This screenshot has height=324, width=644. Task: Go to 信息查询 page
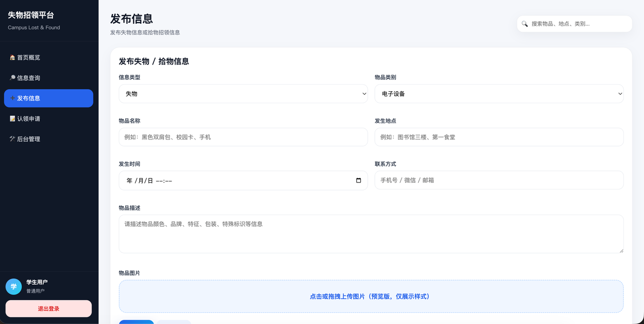pos(48,78)
